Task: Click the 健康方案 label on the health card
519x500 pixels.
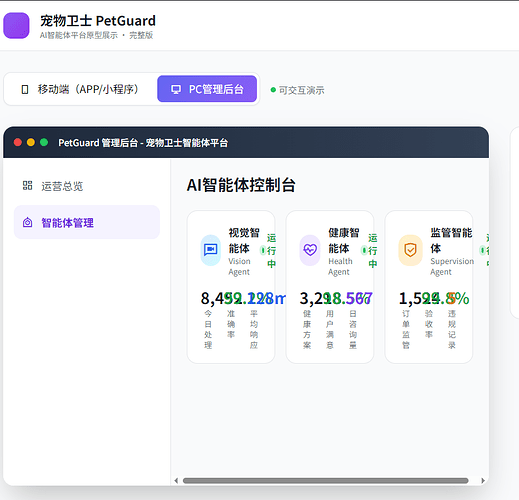Action: tap(307, 329)
